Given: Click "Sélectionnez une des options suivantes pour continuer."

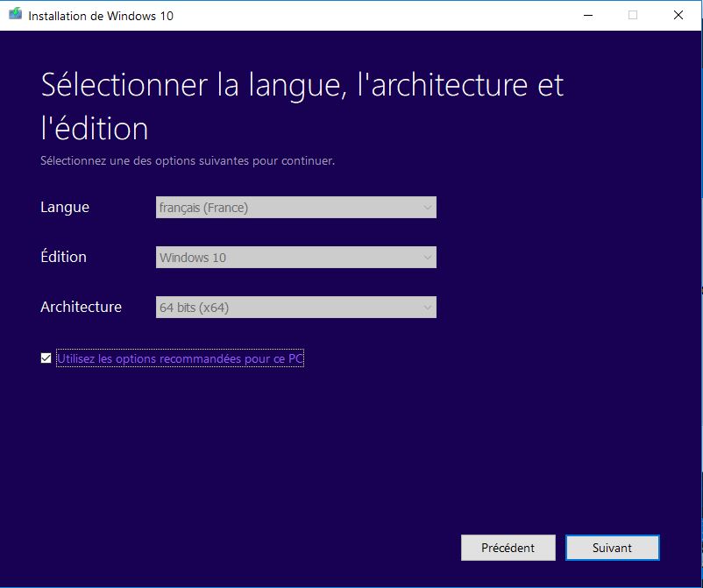Looking at the screenshot, I should click(x=188, y=160).
